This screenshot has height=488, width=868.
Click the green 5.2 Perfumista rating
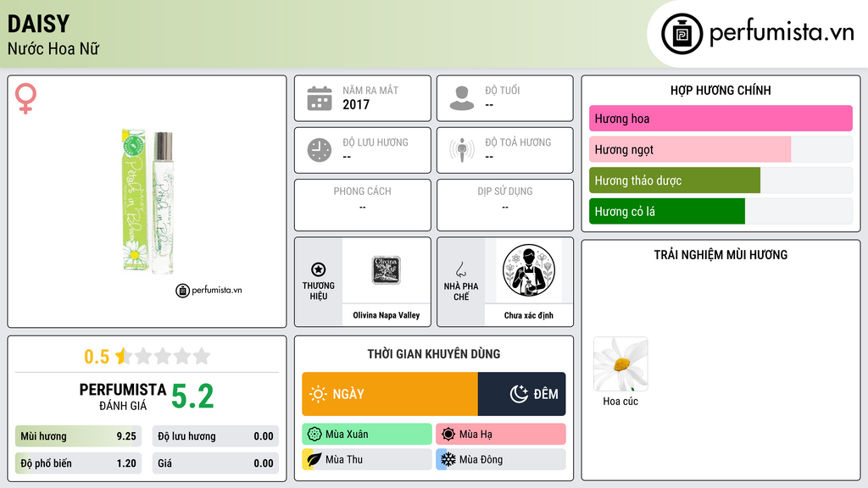(x=192, y=396)
